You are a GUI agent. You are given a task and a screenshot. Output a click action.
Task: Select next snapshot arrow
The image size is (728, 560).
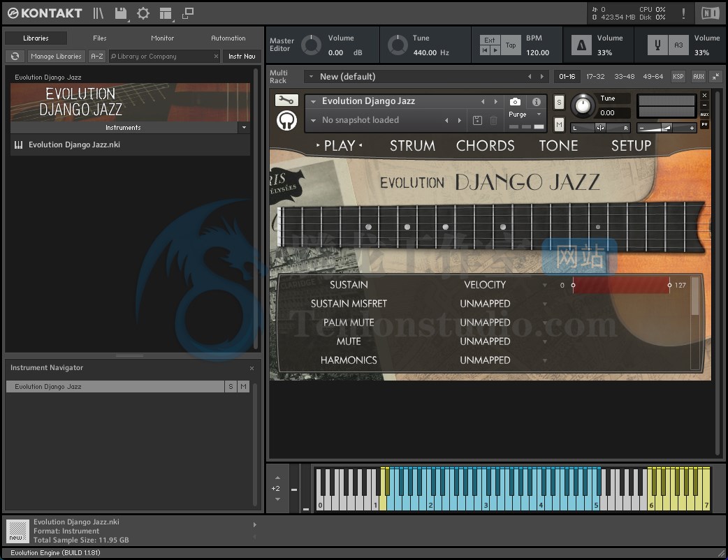pos(459,120)
